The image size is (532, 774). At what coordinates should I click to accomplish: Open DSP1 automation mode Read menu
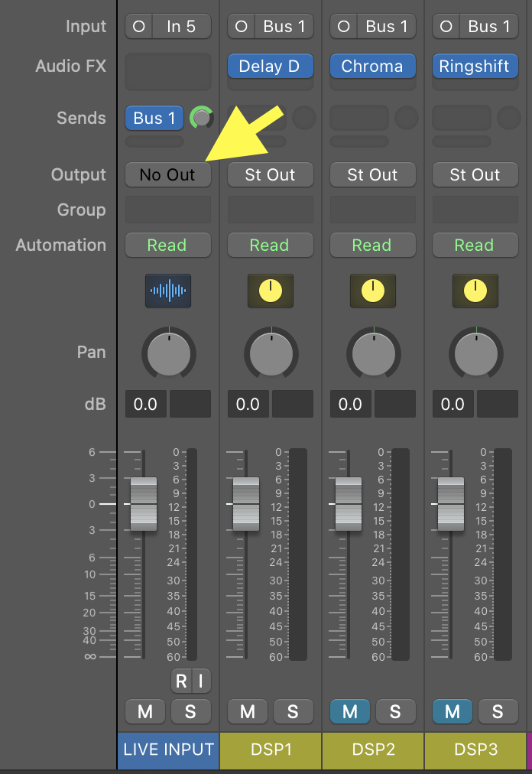coord(270,246)
